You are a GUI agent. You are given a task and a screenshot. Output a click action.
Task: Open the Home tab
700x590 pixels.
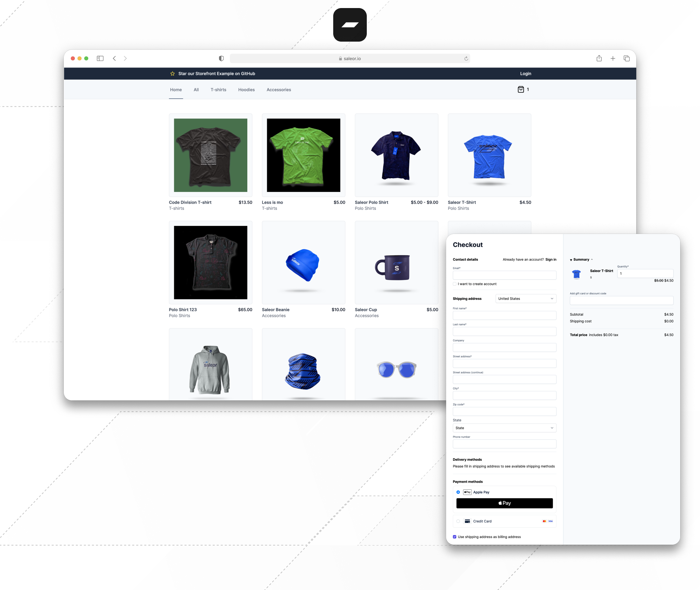tap(176, 90)
